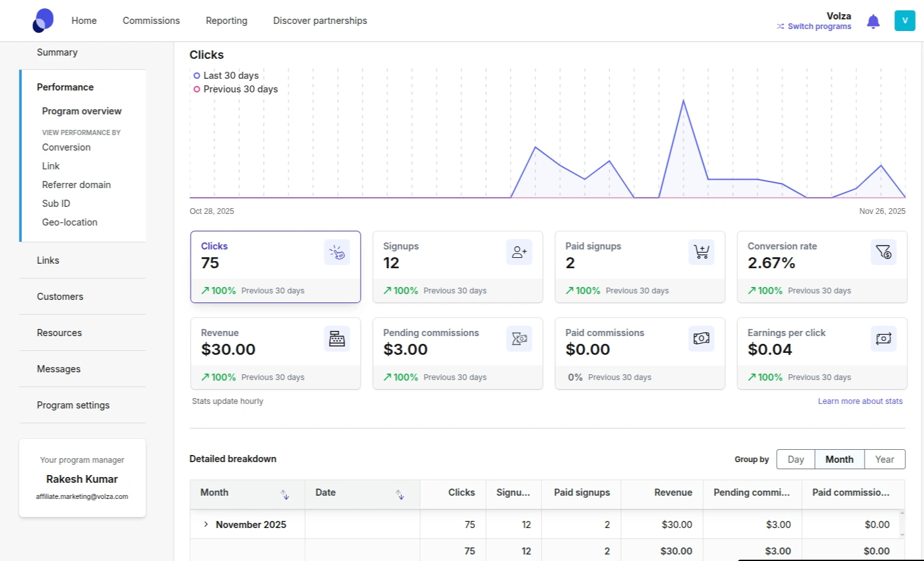Group breakdown by Day
Viewport: 924px width, 561px height.
(795, 460)
